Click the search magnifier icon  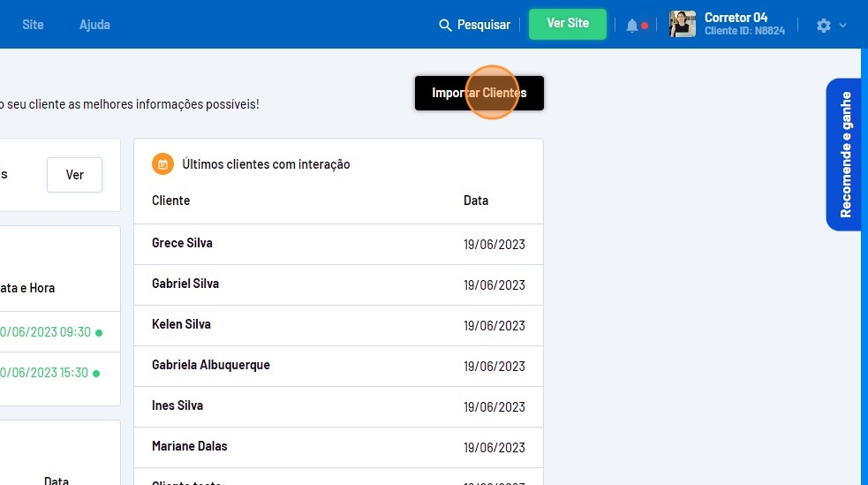(445, 25)
